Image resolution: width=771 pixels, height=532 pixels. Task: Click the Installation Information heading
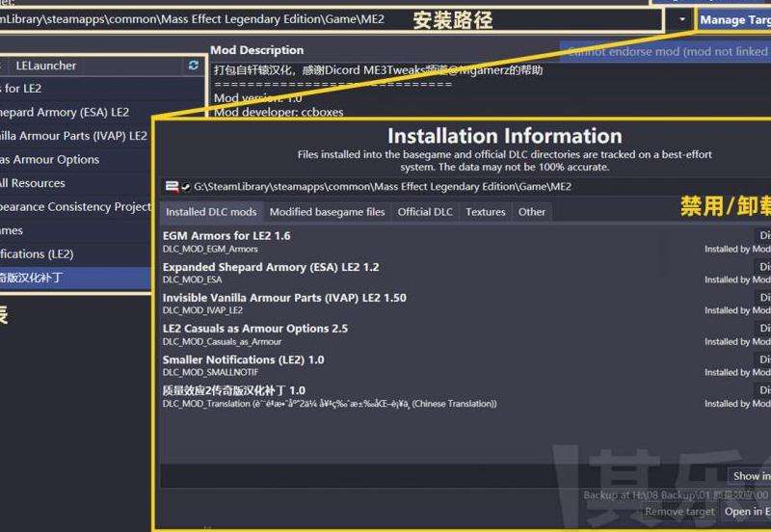504,136
